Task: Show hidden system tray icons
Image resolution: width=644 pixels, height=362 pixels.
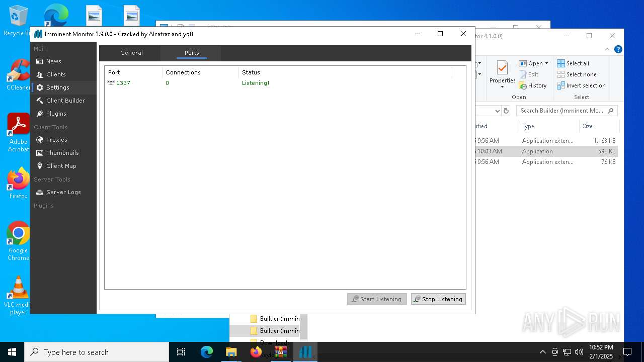Action: (542, 352)
